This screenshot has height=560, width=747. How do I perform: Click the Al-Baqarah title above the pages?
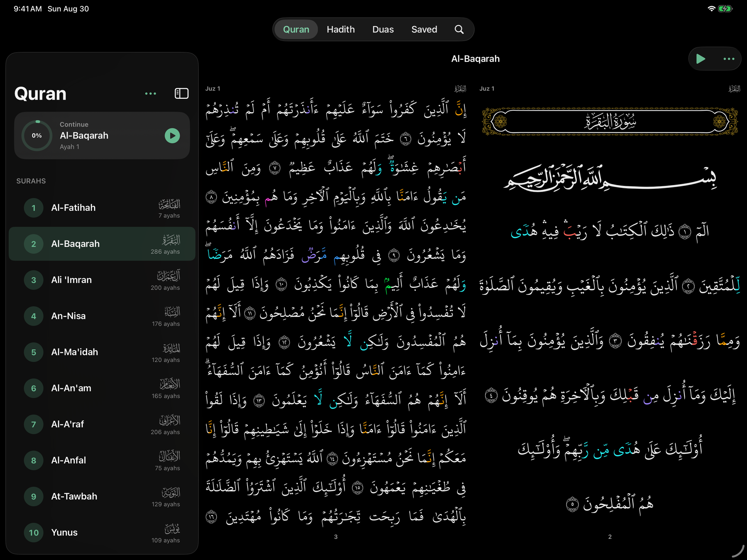475,59
